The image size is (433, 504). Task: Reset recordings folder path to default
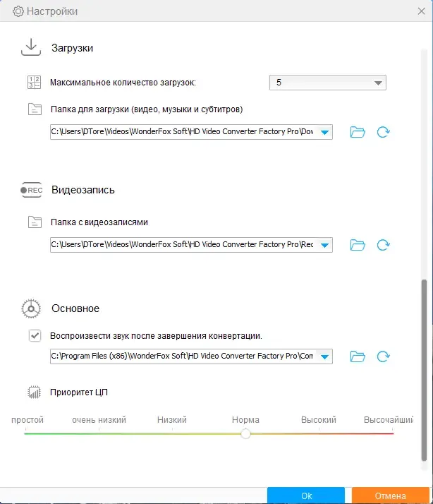point(384,245)
